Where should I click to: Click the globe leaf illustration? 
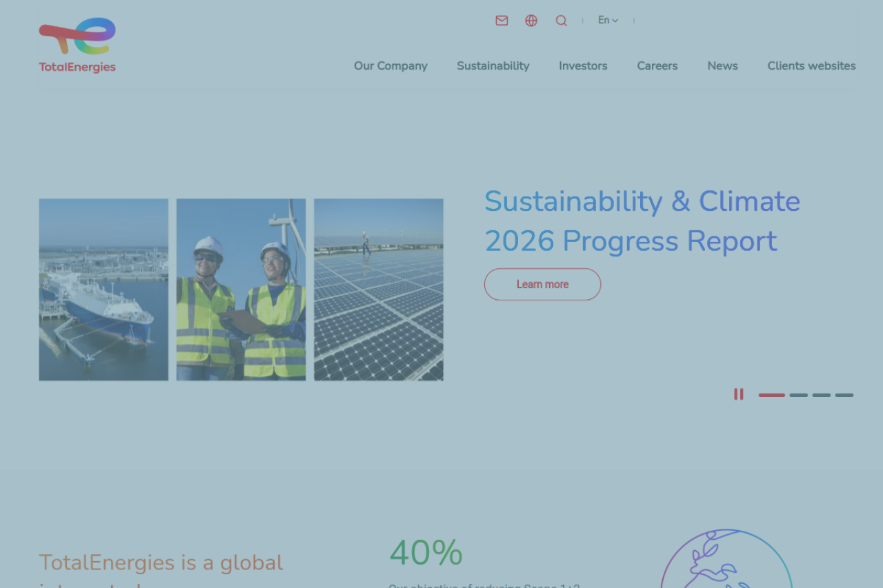(726, 558)
